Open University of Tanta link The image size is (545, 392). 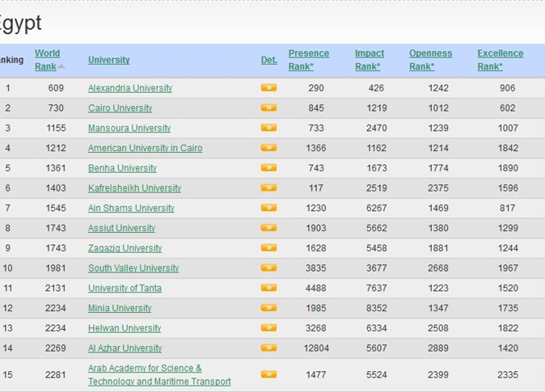pos(125,288)
